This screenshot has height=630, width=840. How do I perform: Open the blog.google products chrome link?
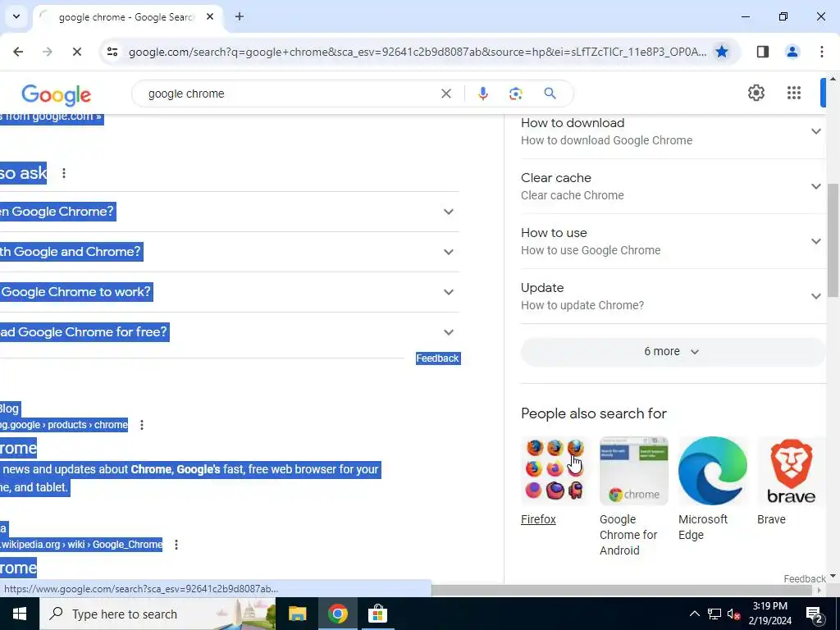pyautogui.click(x=64, y=425)
